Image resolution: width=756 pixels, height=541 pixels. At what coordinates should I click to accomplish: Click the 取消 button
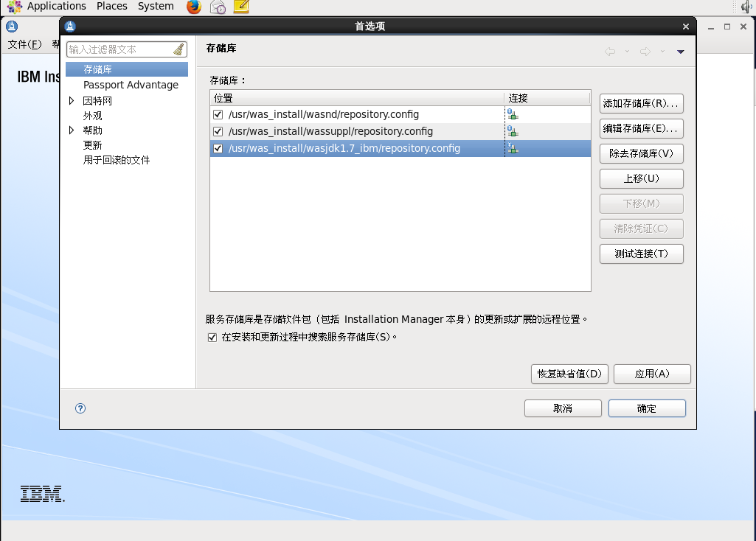pyautogui.click(x=563, y=408)
